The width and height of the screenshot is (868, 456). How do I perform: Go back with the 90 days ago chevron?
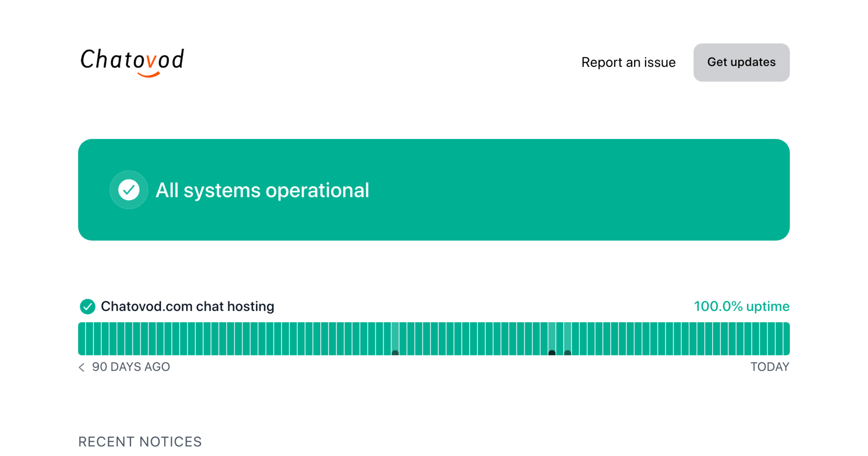(x=82, y=367)
